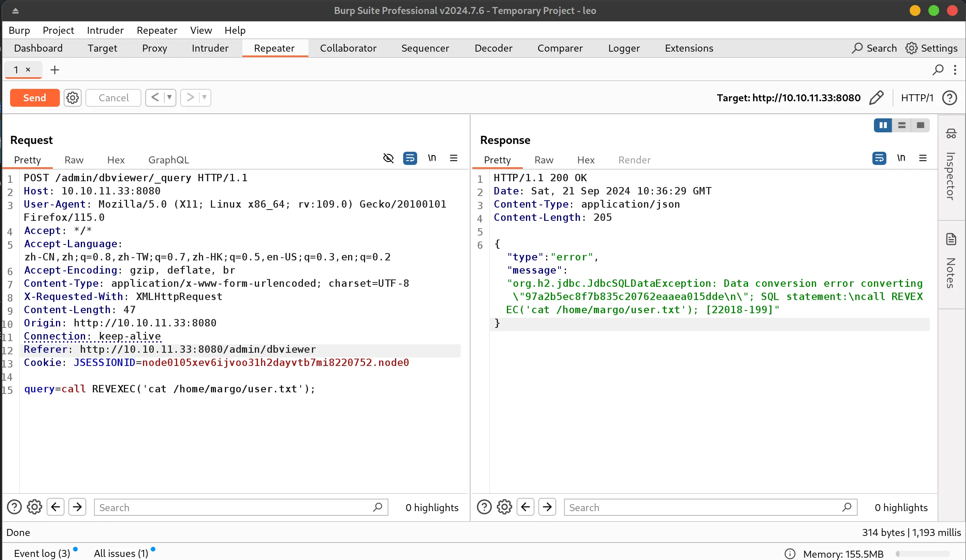Open the Project menu
This screenshot has width=966, height=560.
[x=58, y=30]
